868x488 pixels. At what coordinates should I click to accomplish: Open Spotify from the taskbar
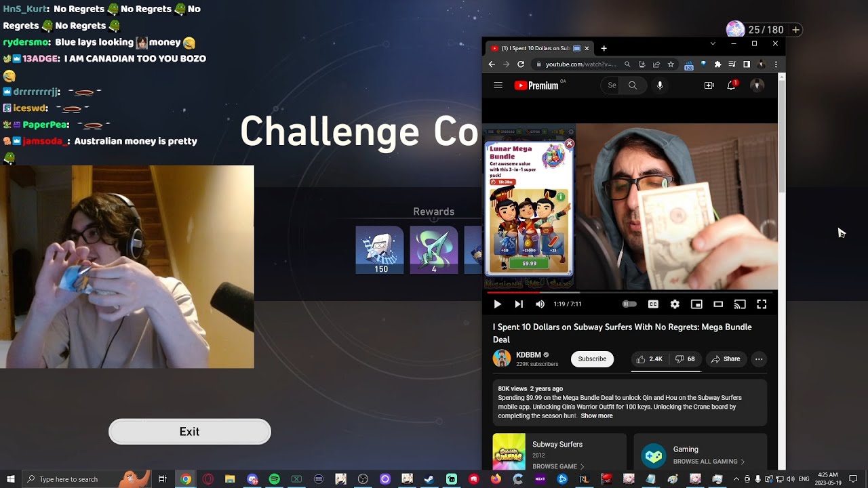274,479
